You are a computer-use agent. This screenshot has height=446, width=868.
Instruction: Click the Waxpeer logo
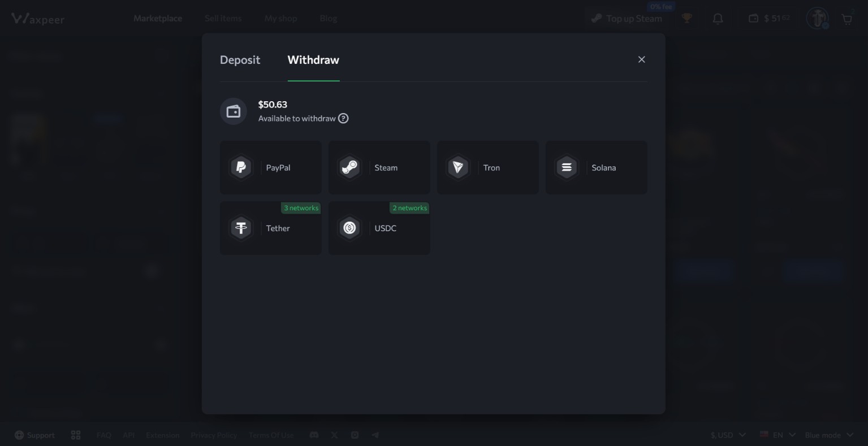(38, 19)
